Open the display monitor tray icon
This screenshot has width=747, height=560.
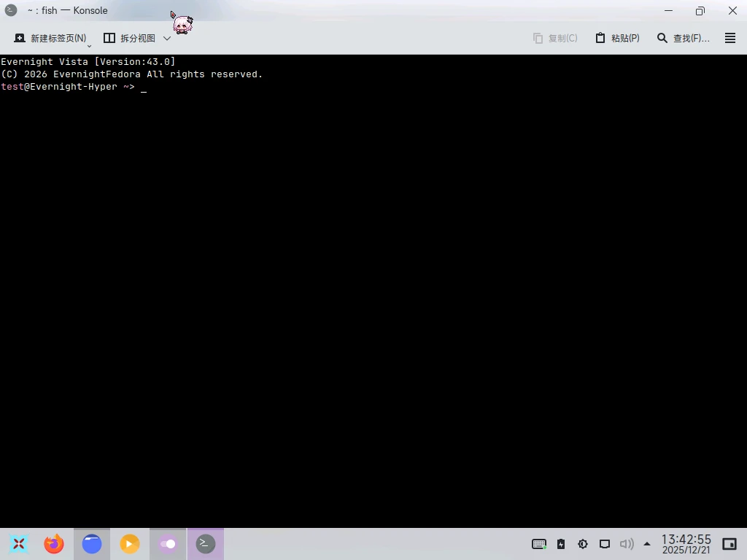(605, 544)
